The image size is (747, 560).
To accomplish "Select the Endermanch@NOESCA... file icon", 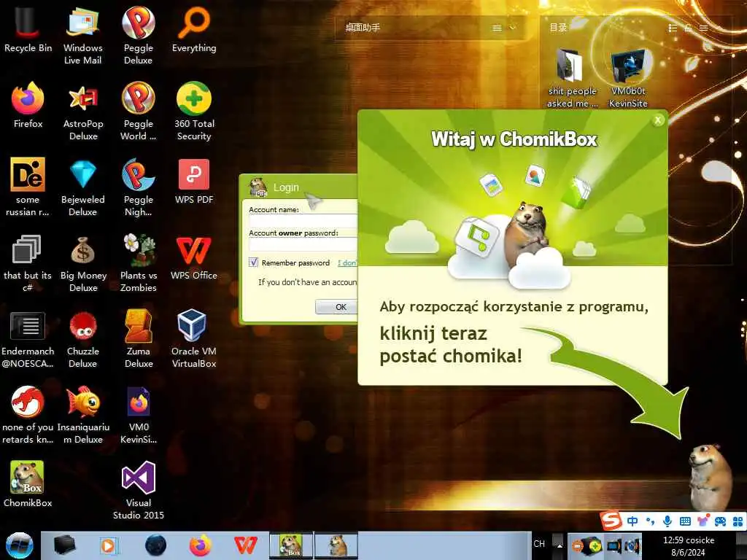I will [28, 338].
